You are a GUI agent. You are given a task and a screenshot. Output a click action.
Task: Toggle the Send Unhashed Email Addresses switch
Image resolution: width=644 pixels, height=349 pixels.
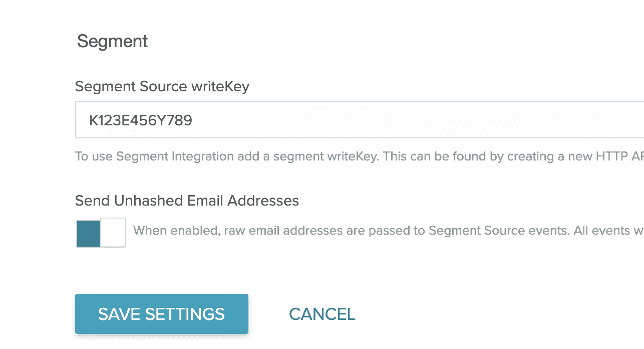point(101,233)
